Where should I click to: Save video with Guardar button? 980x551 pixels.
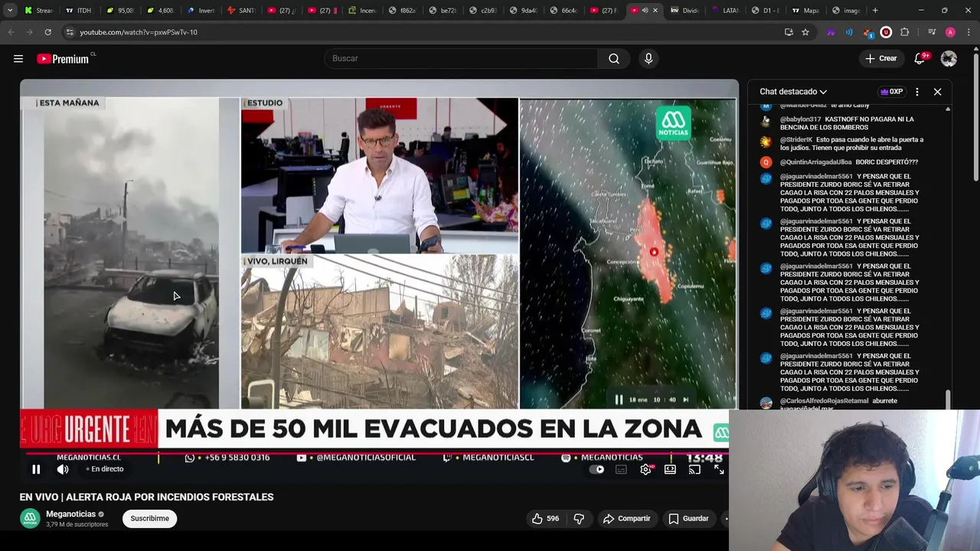(x=688, y=518)
